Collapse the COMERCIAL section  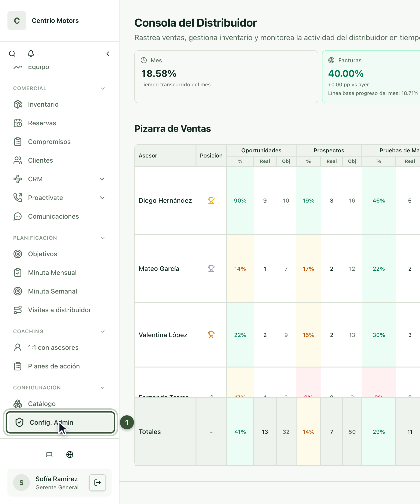click(x=103, y=88)
